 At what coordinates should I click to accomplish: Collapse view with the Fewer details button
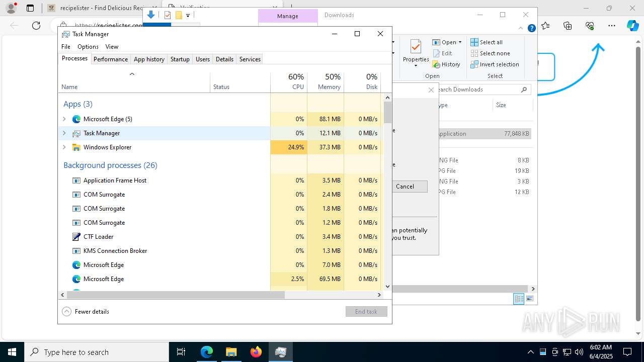click(x=86, y=312)
